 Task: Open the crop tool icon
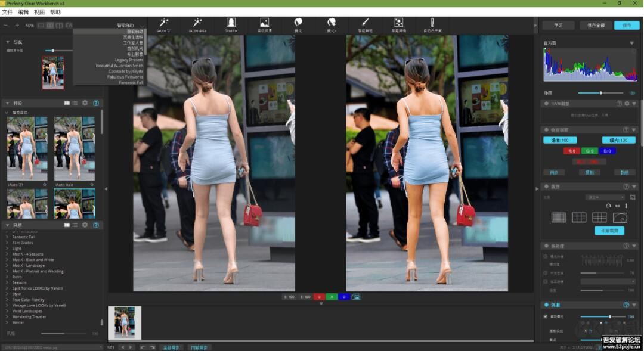pyautogui.click(x=633, y=197)
